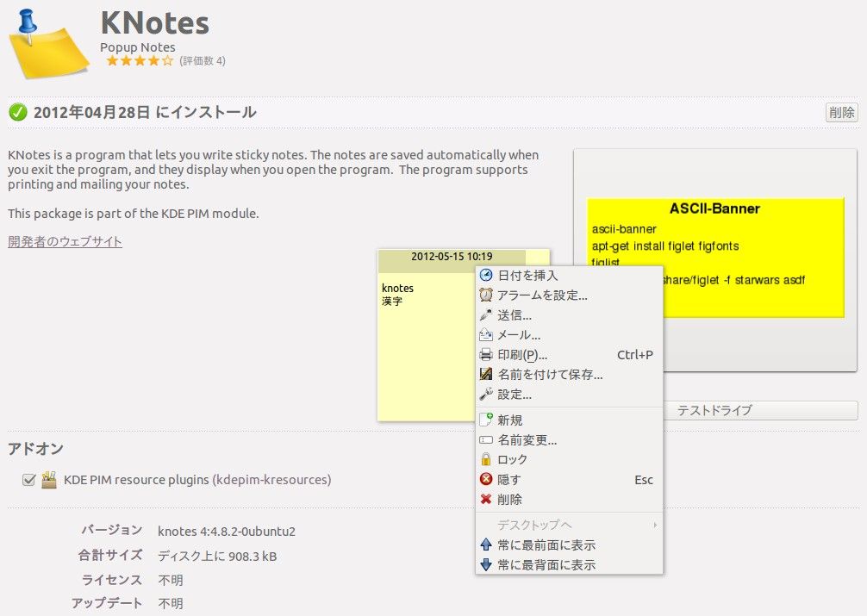Click the wrench icon beside 設定

pyautogui.click(x=486, y=395)
